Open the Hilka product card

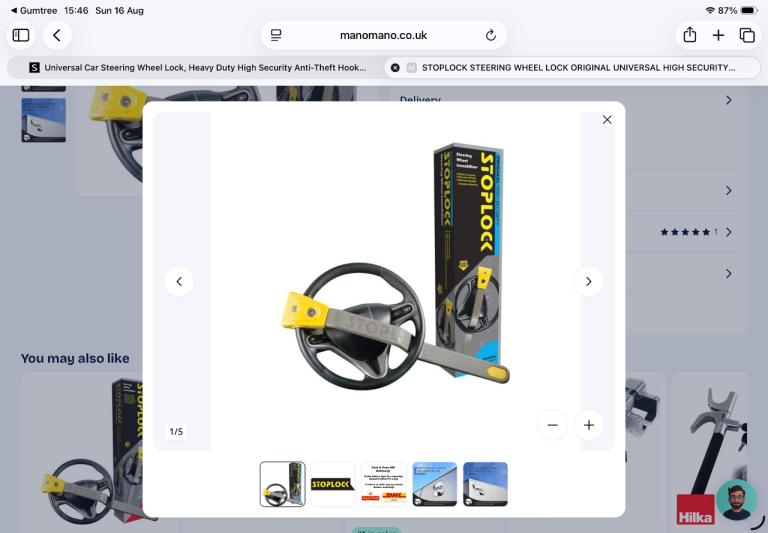click(709, 451)
